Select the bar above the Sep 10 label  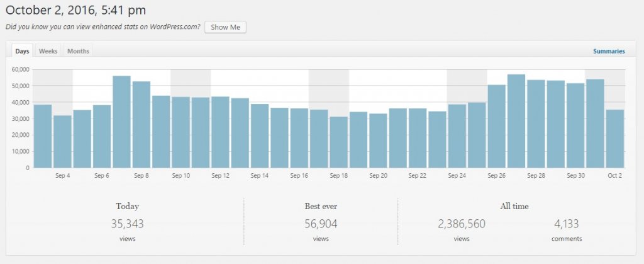180,132
